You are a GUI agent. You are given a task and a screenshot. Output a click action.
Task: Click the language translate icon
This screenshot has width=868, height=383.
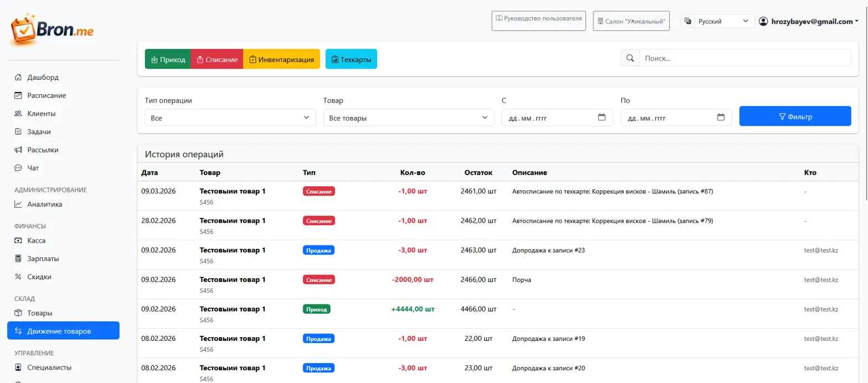688,22
